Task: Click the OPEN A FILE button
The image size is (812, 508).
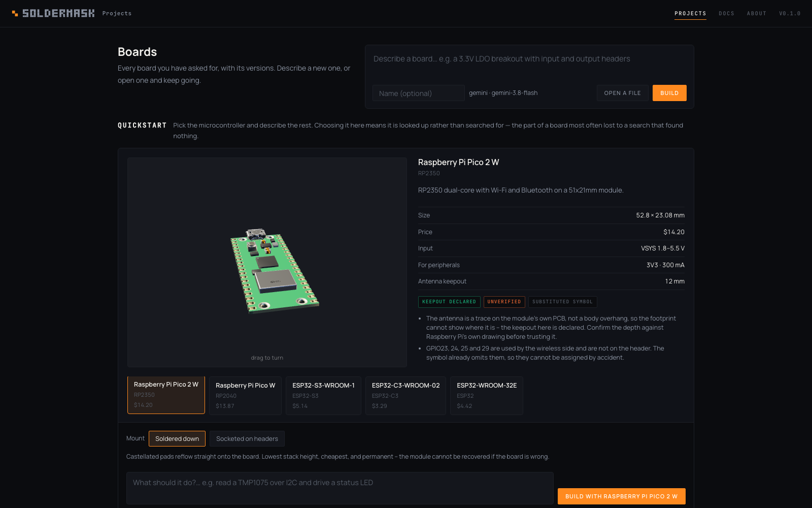Action: 622,93
